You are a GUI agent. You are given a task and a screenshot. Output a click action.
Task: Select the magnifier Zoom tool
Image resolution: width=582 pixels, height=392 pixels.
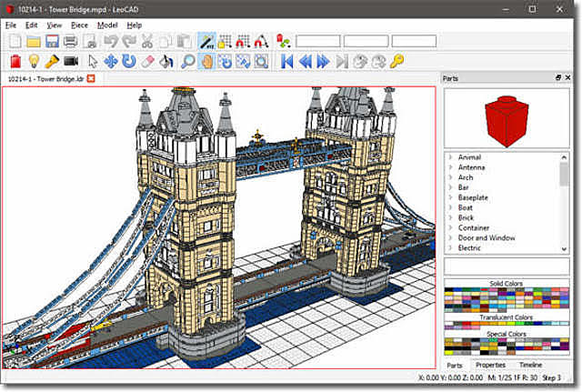click(x=188, y=61)
